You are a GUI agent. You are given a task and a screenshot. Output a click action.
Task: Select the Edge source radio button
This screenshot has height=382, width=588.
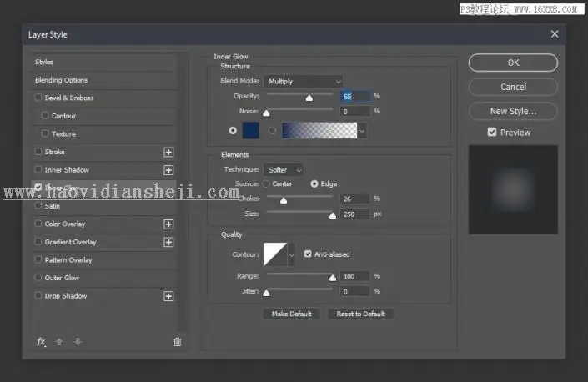coord(314,183)
